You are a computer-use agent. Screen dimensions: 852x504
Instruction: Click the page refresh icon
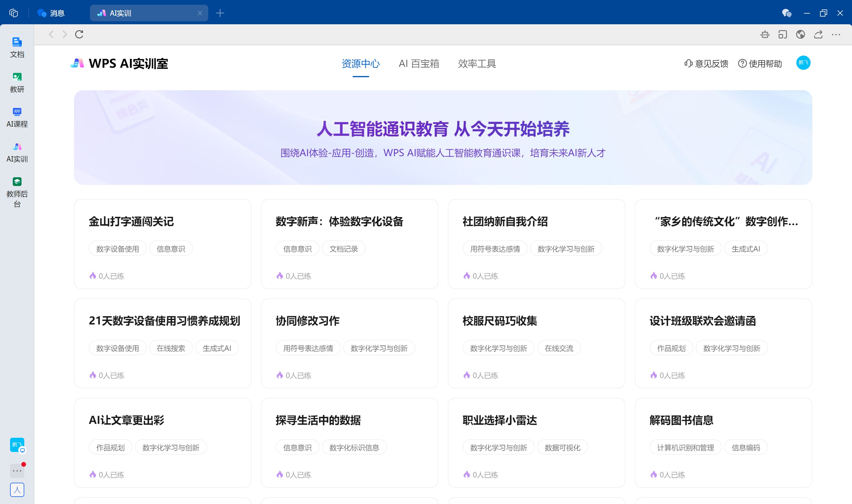point(79,34)
